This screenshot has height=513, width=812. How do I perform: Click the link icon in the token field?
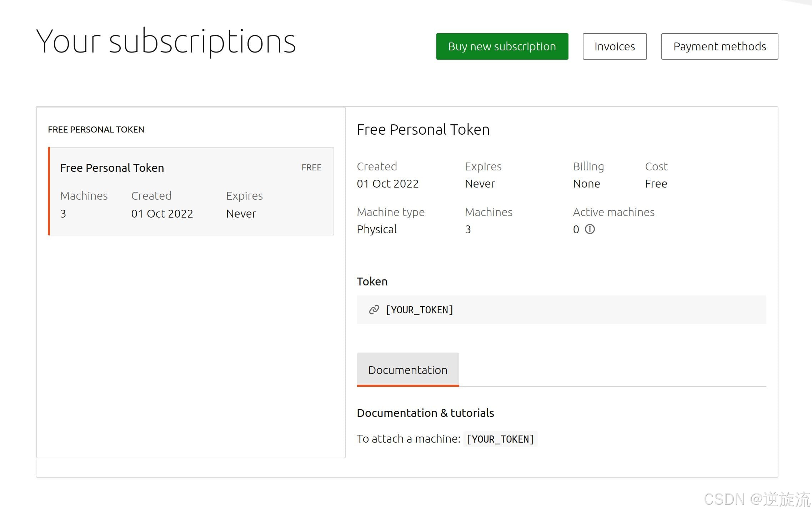[x=374, y=310]
